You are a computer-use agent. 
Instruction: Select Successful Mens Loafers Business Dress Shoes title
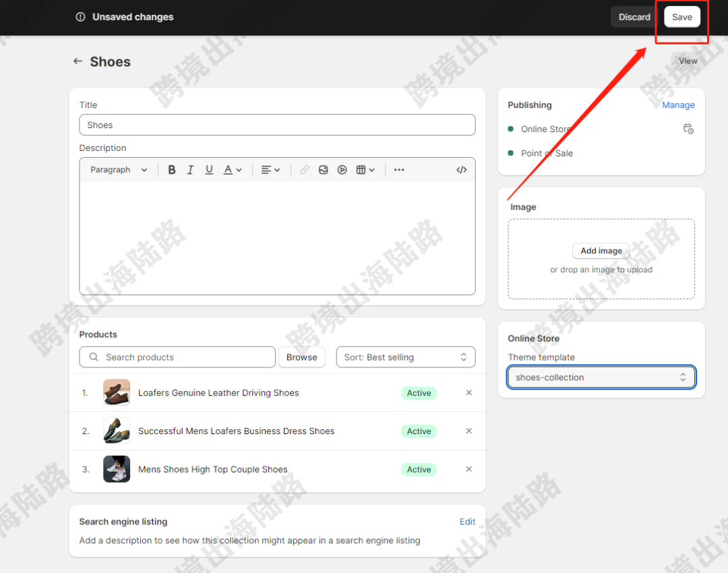click(x=237, y=431)
